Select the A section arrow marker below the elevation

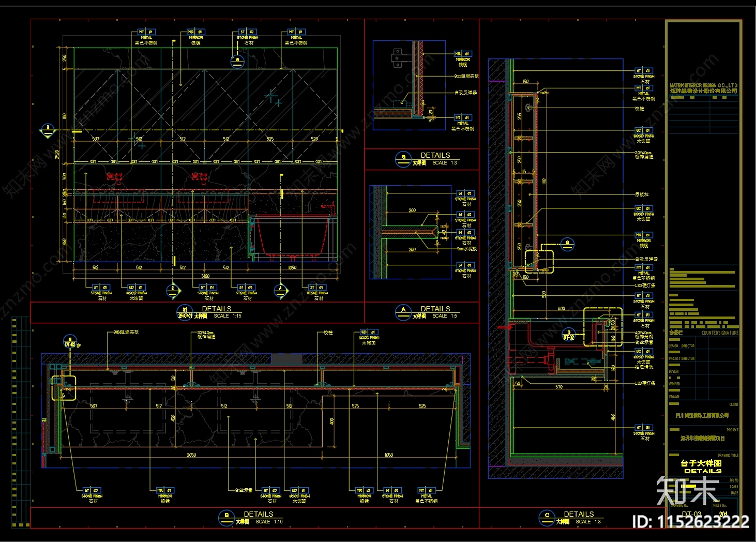pos(281,291)
